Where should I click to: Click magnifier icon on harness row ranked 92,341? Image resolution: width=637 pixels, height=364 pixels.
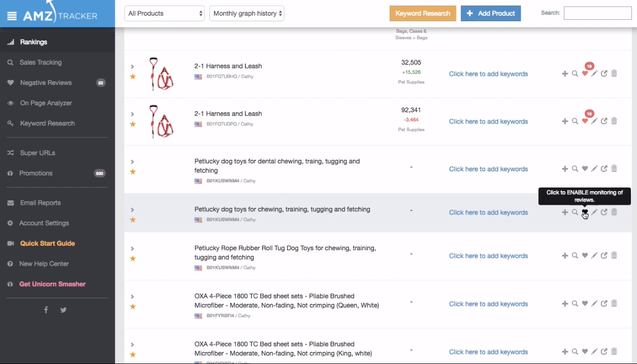coord(575,121)
